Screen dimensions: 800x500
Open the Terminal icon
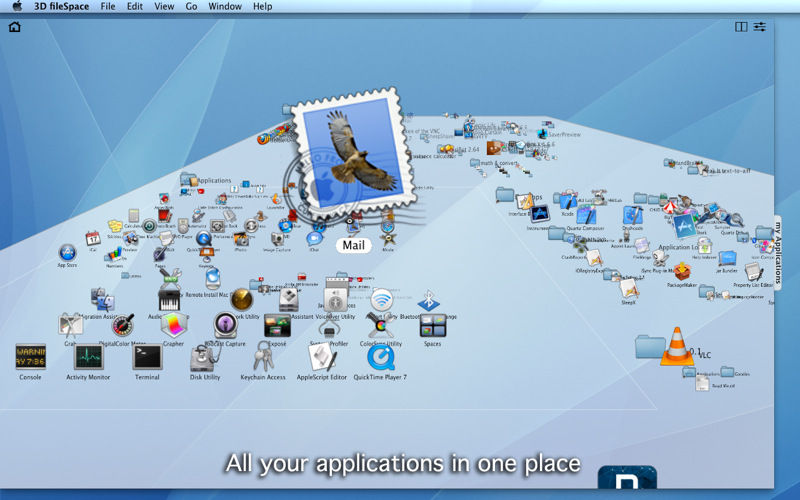click(147, 357)
